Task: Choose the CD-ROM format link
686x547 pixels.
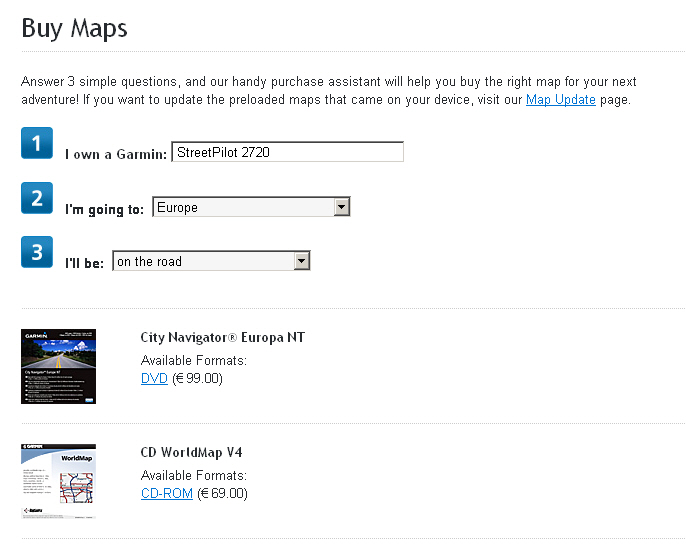Action: [166, 494]
